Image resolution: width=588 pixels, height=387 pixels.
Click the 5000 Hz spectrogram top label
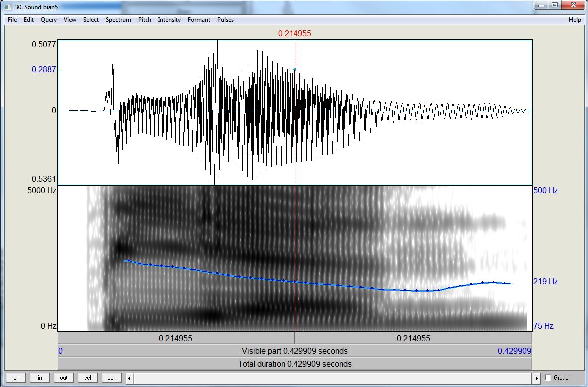pyautogui.click(x=42, y=190)
